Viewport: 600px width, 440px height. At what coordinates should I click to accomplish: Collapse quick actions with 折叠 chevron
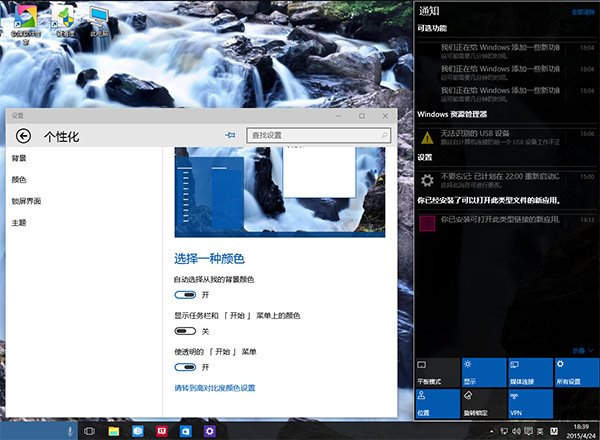(x=587, y=349)
